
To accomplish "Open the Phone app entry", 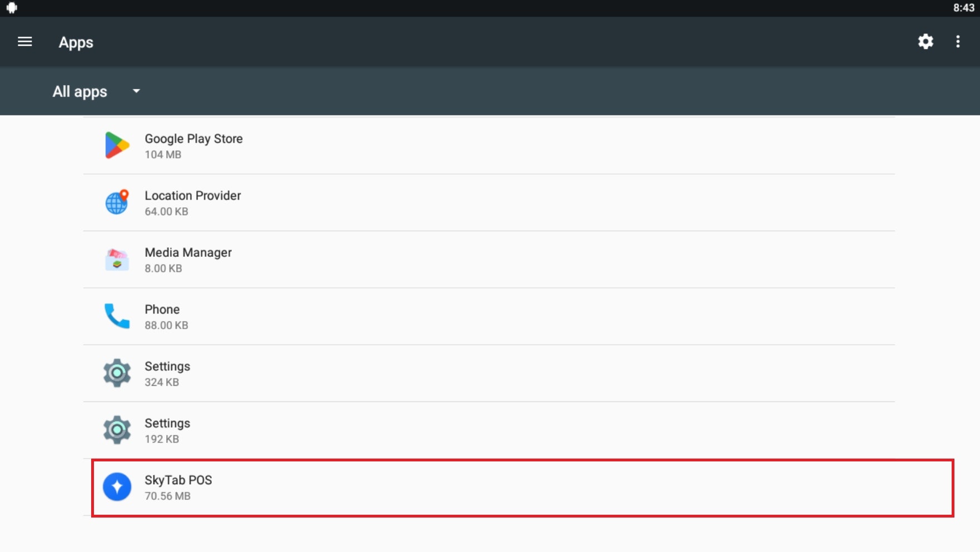I will (x=489, y=316).
